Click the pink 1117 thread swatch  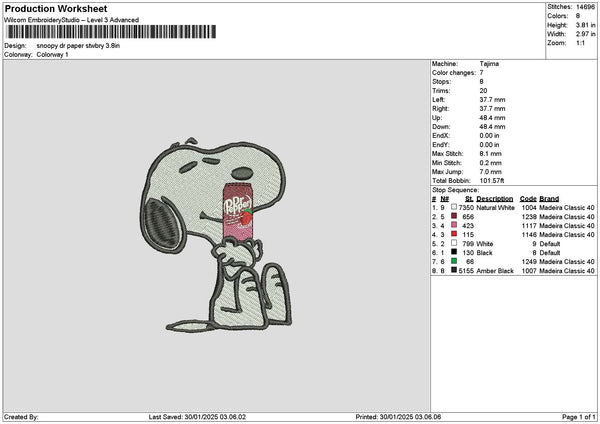454,225
